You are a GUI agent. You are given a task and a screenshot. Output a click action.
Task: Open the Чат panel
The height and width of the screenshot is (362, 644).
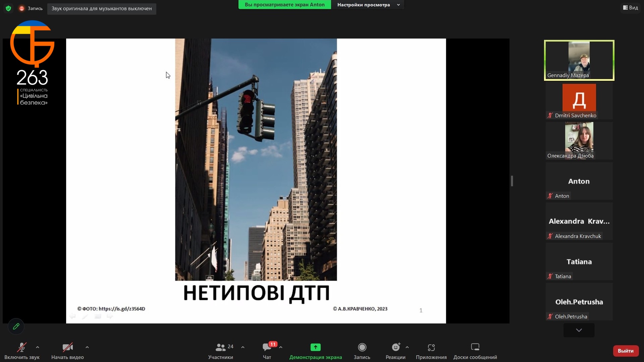(267, 351)
